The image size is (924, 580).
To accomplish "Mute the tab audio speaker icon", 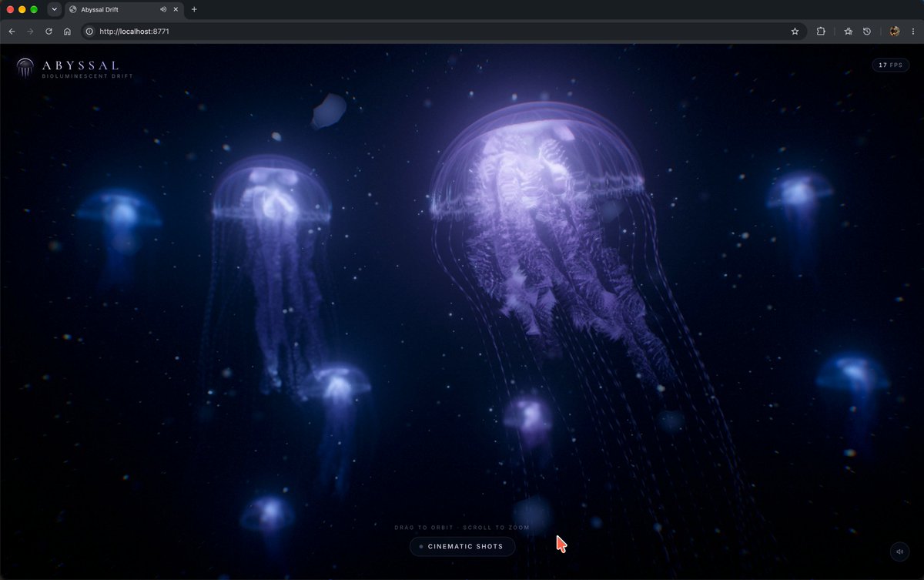I will pos(163,9).
